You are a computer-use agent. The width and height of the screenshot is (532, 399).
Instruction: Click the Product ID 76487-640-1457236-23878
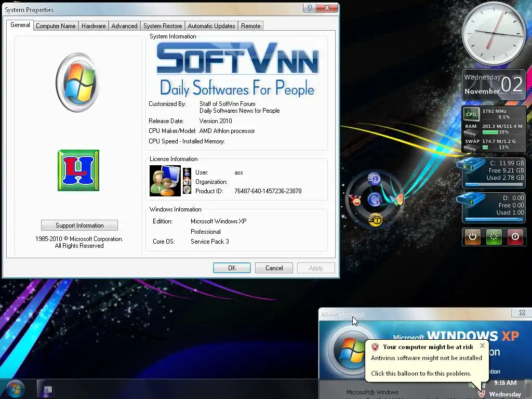(268, 191)
